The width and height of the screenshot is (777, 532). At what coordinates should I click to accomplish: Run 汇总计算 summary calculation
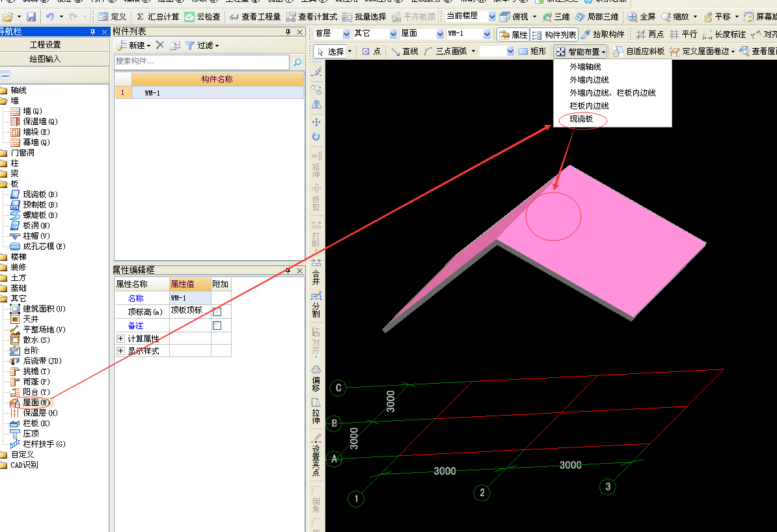click(x=157, y=17)
